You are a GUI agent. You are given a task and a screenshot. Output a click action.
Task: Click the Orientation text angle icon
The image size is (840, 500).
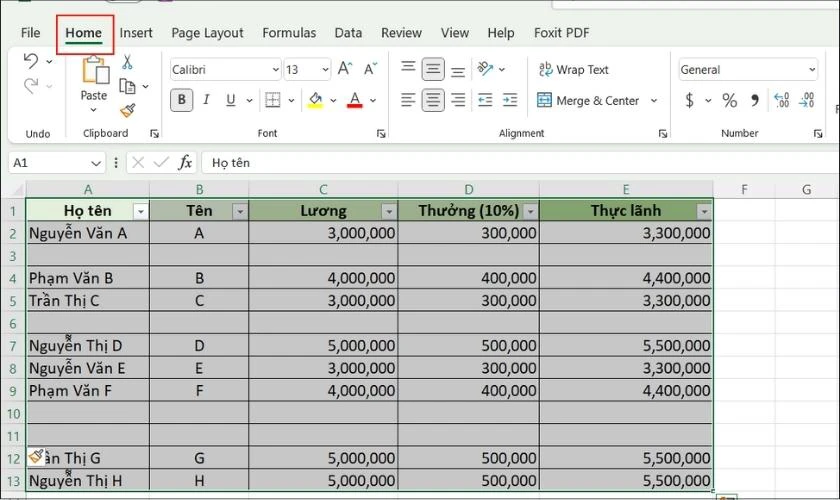(x=485, y=69)
